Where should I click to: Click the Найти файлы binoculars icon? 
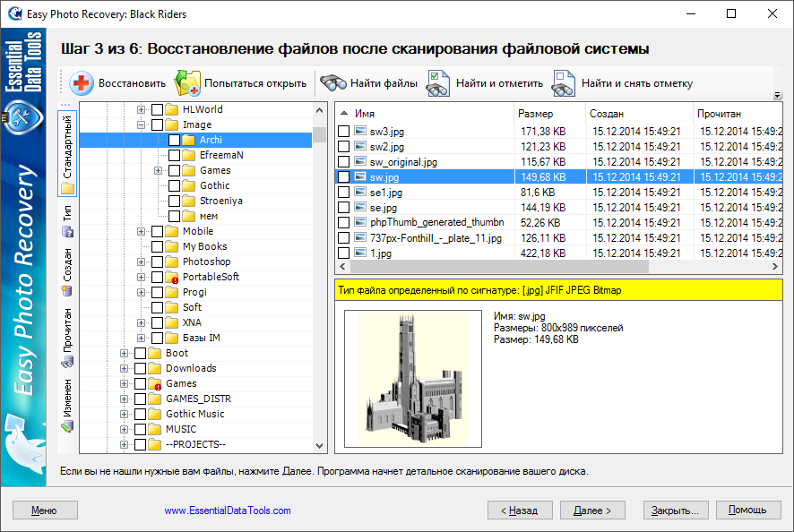(332, 83)
